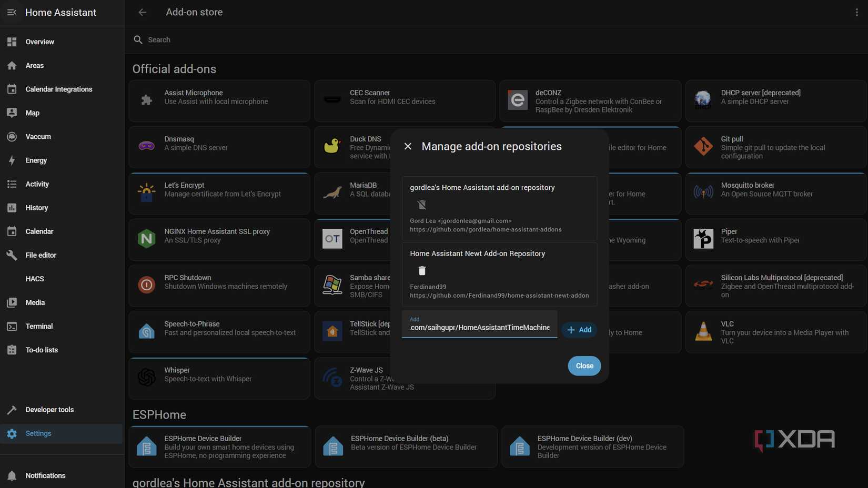Open the Whisper add-on card
The height and width of the screenshot is (488, 868).
click(x=219, y=379)
